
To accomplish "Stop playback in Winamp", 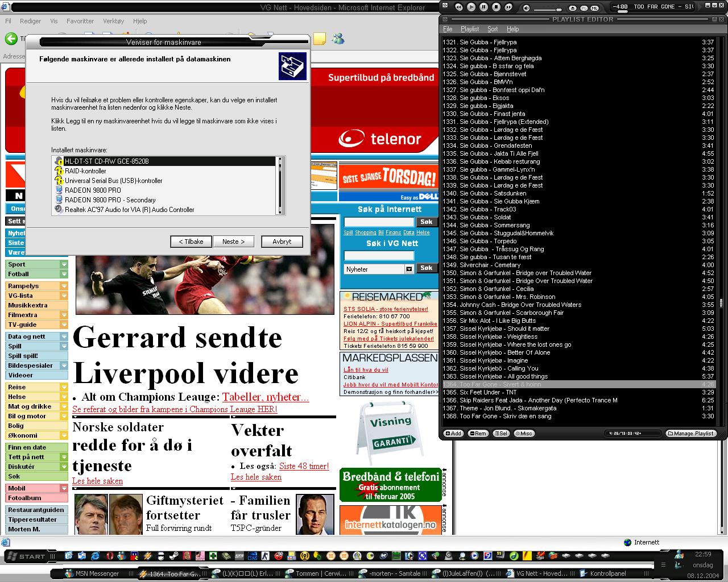I will [496, 7].
